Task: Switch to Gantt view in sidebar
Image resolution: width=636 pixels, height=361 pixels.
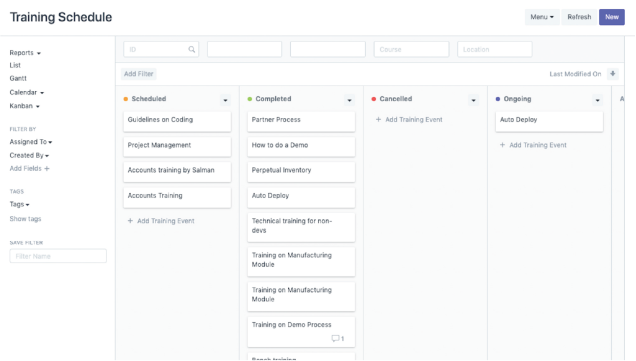Action: pos(18,78)
